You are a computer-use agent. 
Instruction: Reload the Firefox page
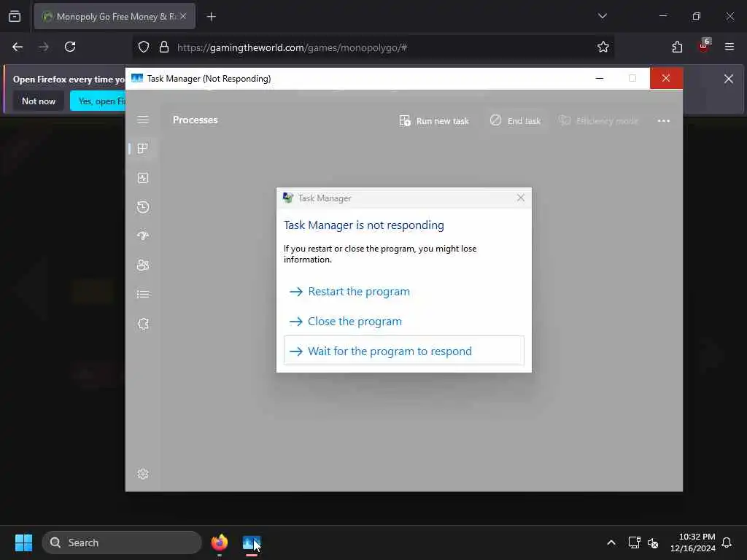[70, 47]
